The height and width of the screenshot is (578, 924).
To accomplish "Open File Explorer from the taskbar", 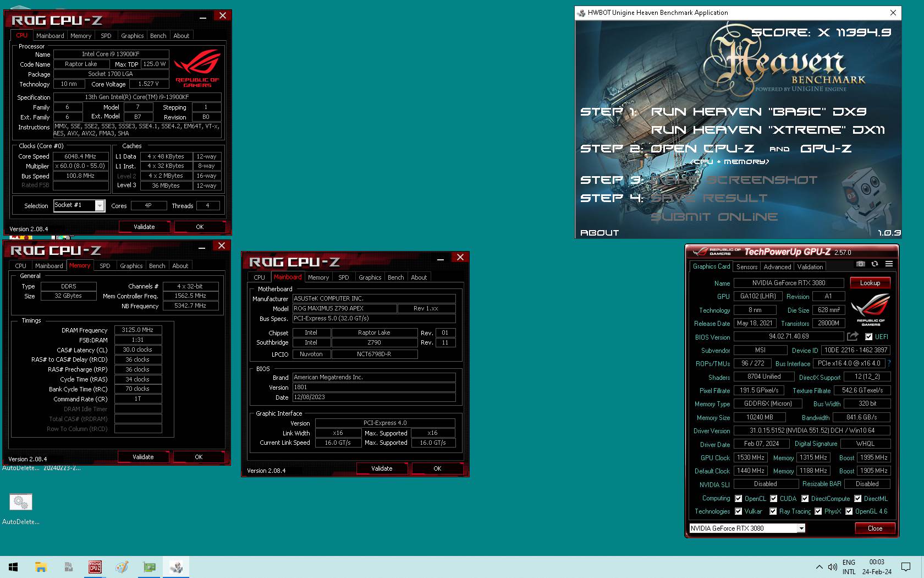I will [41, 567].
